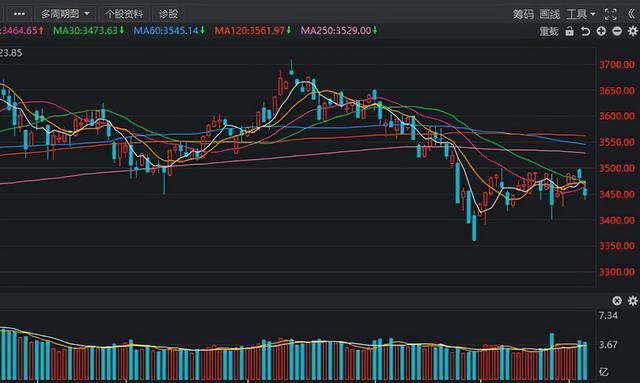This screenshot has height=383, width=640.
Task: Click the 画线 drawing button
Action: [549, 14]
